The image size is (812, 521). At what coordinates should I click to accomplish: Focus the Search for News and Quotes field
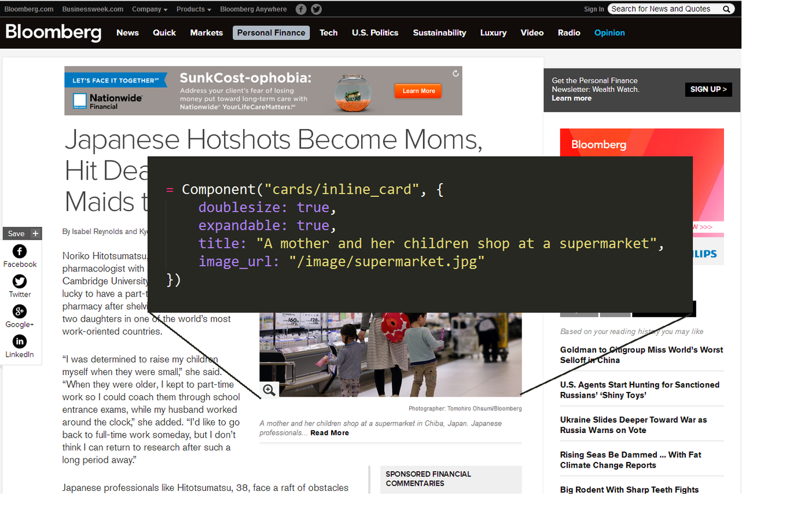(x=666, y=9)
